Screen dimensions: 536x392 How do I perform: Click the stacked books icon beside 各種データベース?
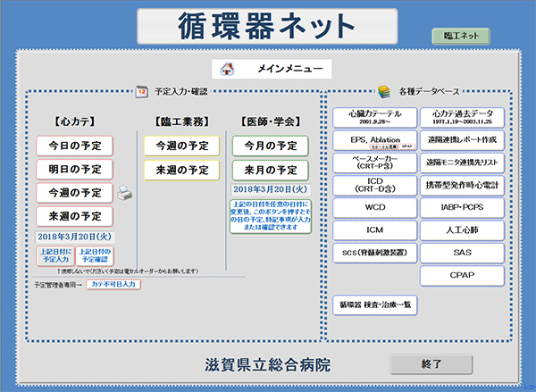point(383,90)
